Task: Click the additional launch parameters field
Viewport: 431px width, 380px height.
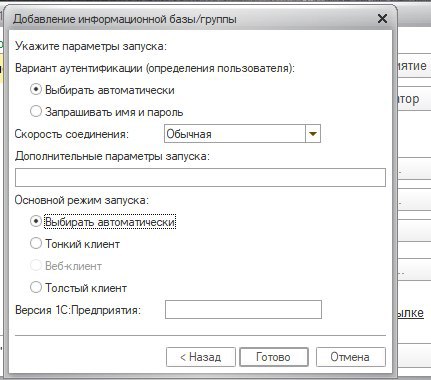Action: pos(200,177)
